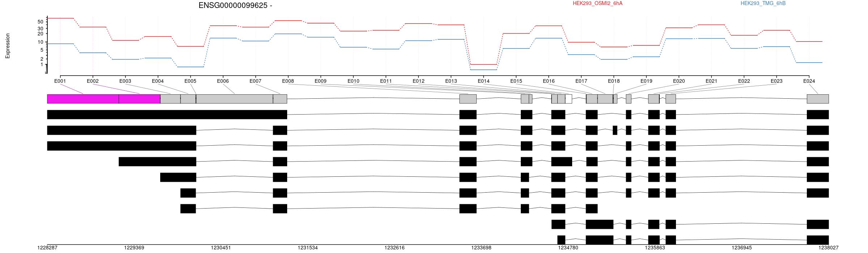This screenshot has height=253, width=868.
Task: Click the last gray exon block in gene model
Action: coord(818,99)
